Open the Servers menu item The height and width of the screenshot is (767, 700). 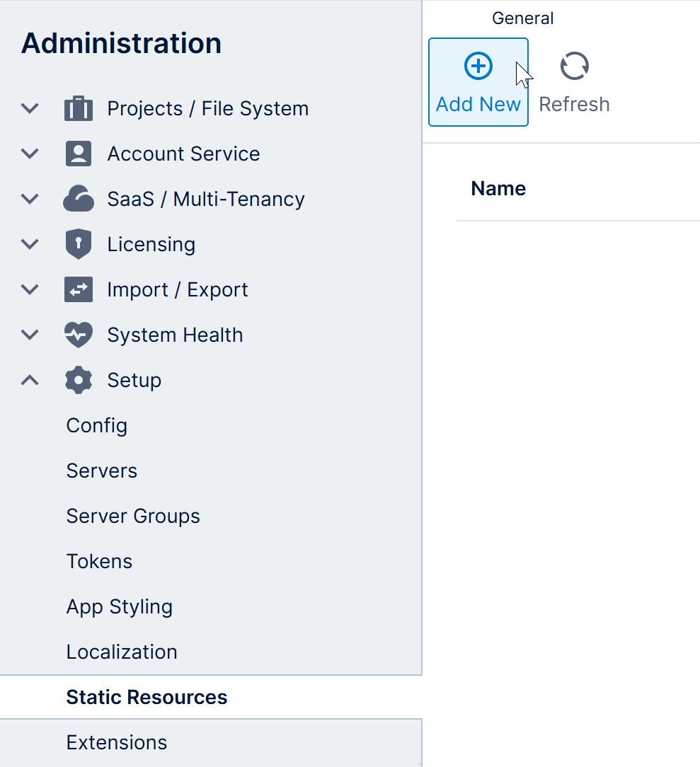tap(102, 471)
